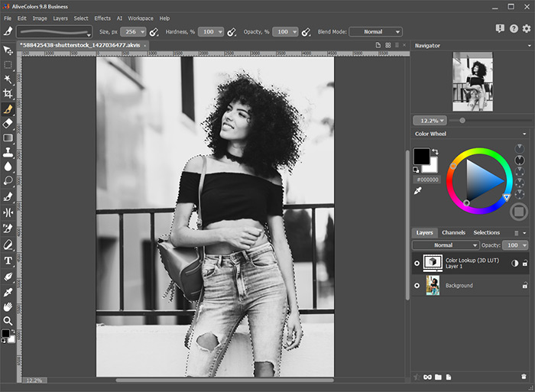Select the Zoom magnifier tool
This screenshot has width=535, height=392.
pos(8,321)
